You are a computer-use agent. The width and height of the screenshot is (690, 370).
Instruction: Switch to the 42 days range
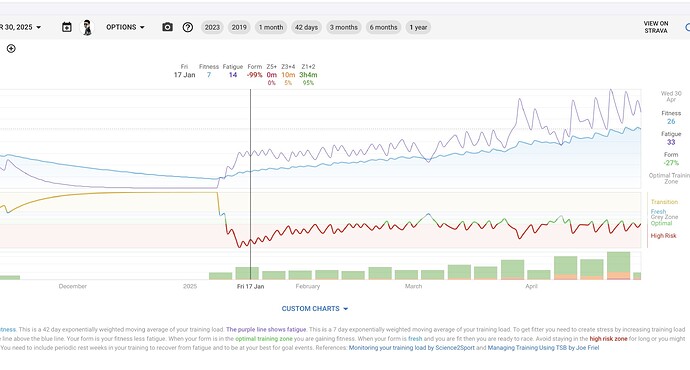pyautogui.click(x=306, y=27)
